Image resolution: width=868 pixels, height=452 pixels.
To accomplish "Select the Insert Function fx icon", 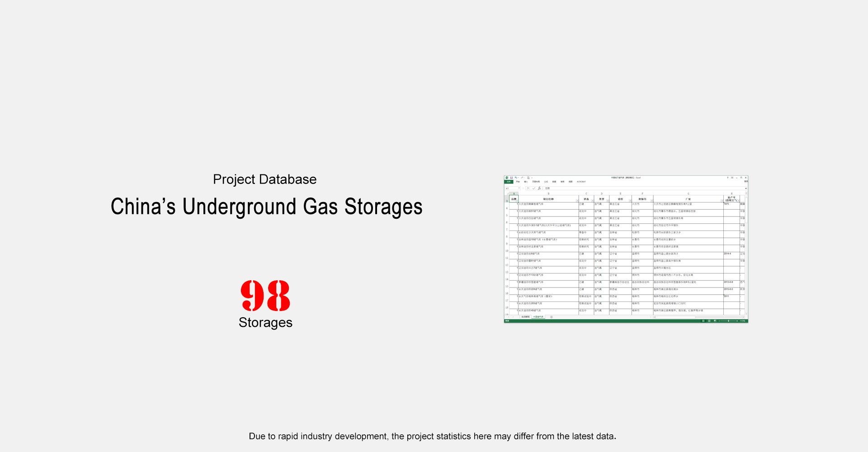I will pos(539,188).
